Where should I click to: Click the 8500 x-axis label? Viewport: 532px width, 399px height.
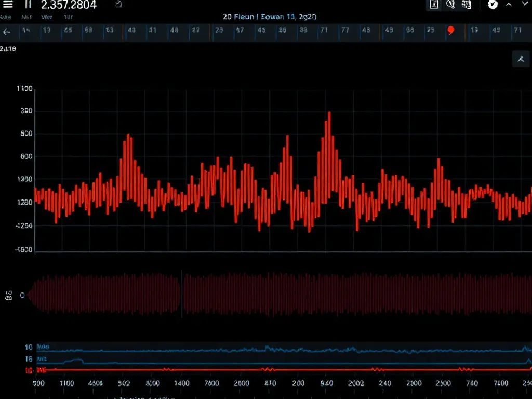point(153,383)
